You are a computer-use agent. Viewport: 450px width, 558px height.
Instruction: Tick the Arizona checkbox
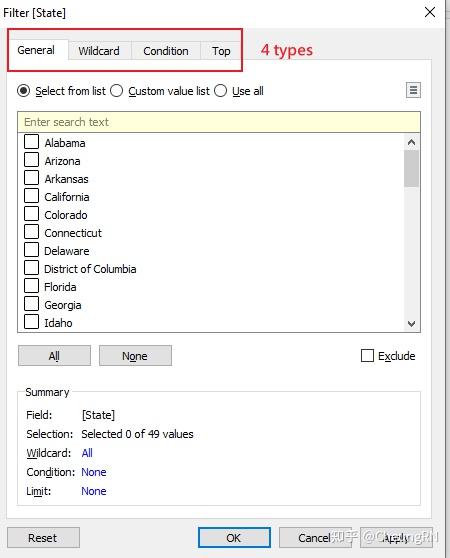[31, 160]
